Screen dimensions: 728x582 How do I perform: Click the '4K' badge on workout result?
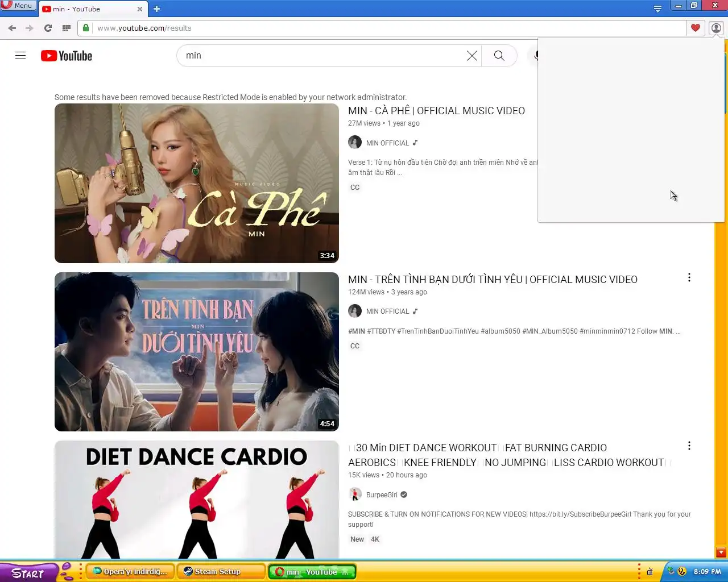click(375, 539)
